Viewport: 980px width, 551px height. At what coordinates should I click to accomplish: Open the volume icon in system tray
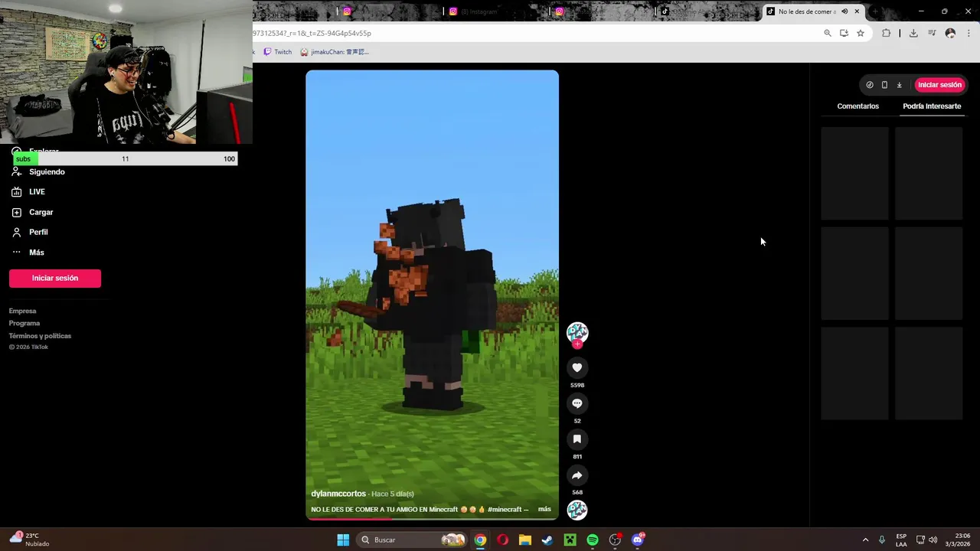point(933,540)
